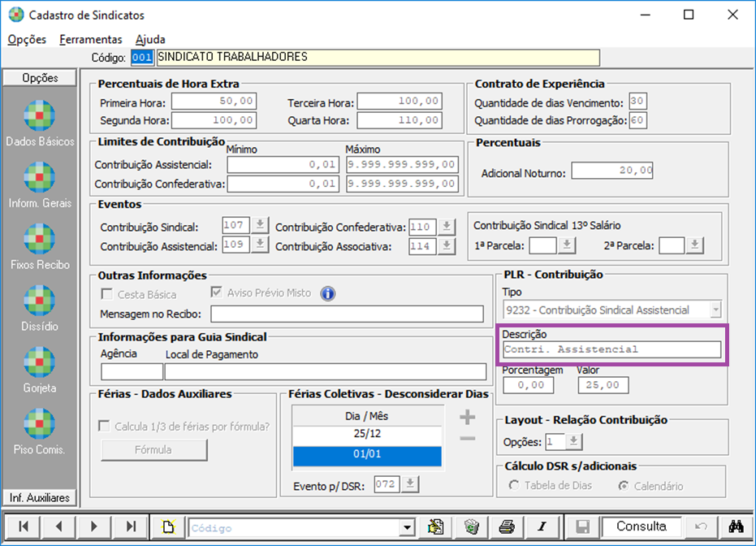
Task: Open the Layout Opções lookup arrow
Action: 574,441
